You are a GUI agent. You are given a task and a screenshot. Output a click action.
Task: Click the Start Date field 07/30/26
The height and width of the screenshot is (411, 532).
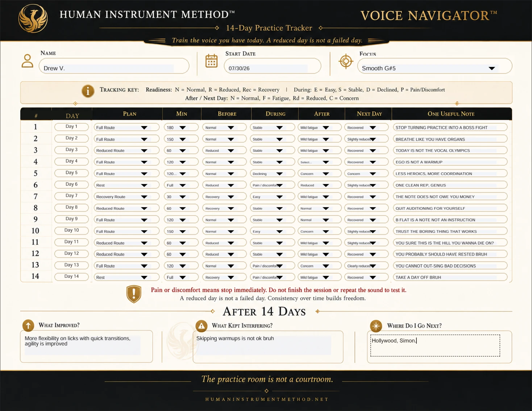[273, 66]
